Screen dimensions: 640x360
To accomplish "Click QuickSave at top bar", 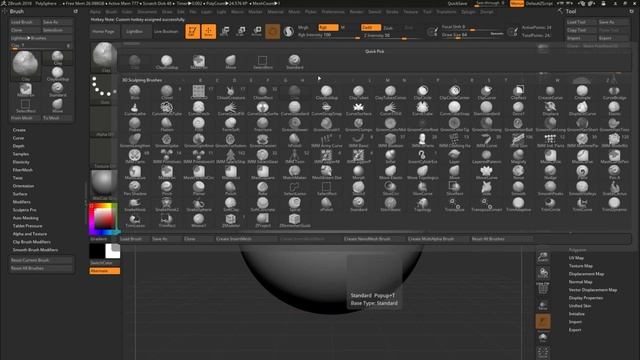I will 458,3.
